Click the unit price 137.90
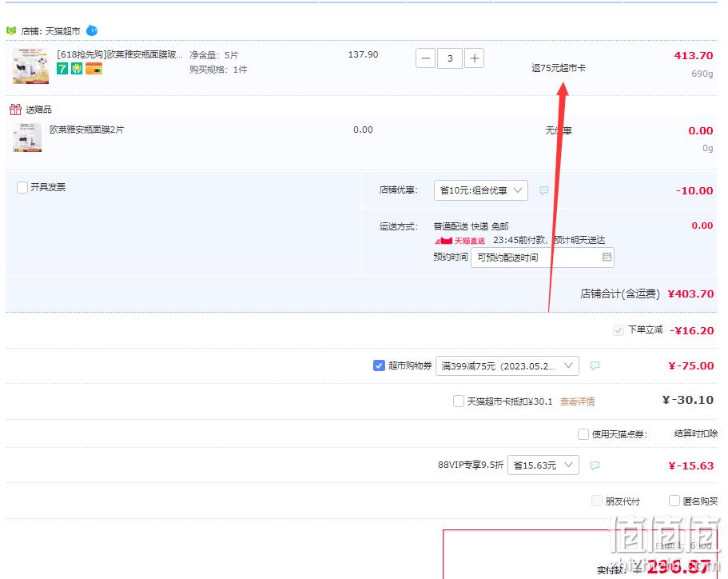 coord(363,54)
